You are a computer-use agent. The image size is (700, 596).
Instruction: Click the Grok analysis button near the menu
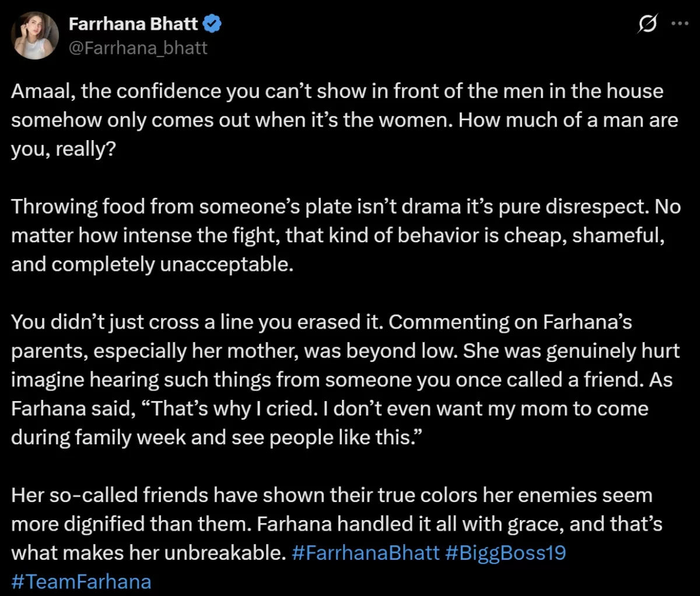(x=647, y=23)
